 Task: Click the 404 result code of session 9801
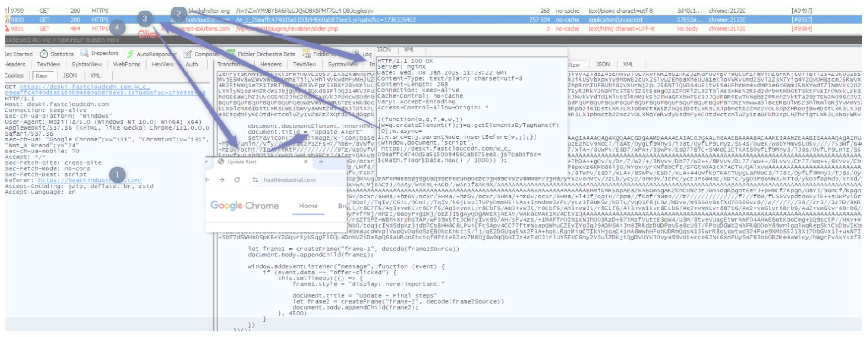(x=75, y=29)
